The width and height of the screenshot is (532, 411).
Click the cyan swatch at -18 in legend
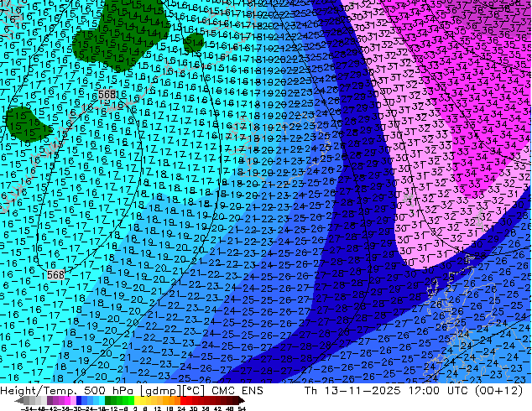click(x=102, y=401)
